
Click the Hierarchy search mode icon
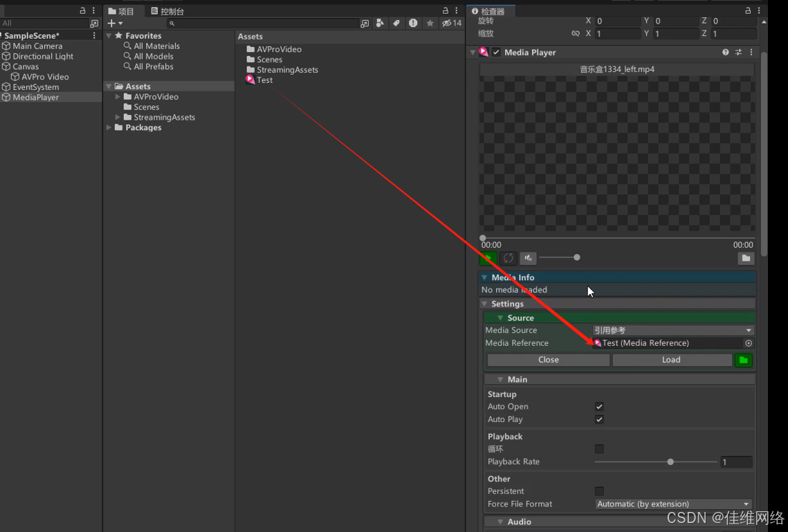(x=94, y=23)
